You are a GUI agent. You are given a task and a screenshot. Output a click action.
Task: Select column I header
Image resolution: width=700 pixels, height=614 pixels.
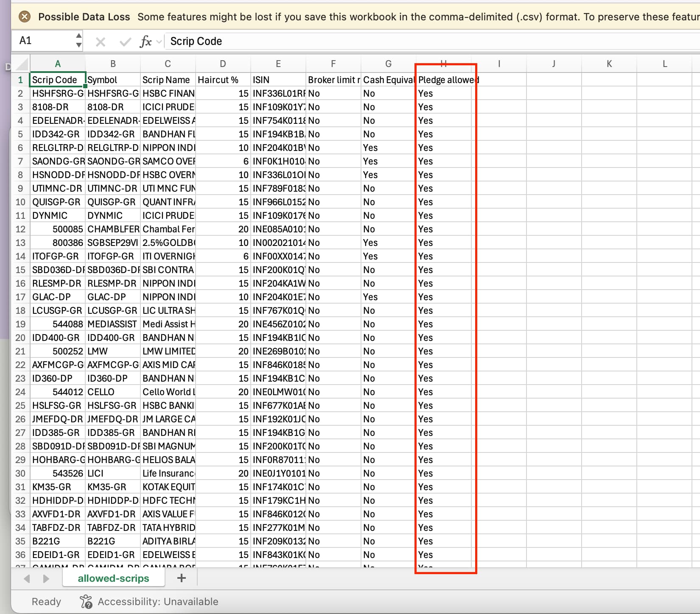pos(499,64)
